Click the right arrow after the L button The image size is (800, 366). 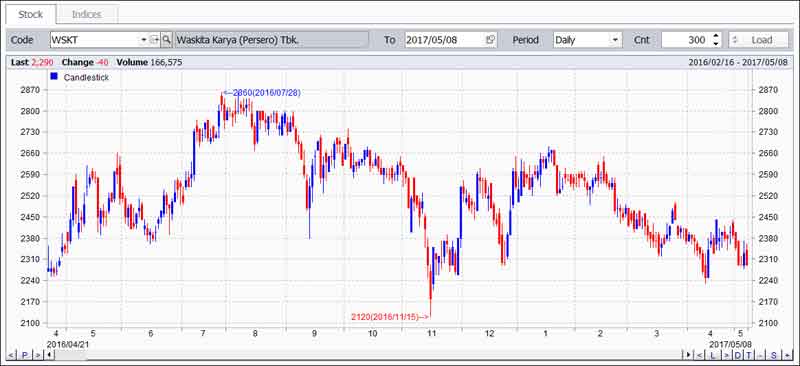point(727,355)
